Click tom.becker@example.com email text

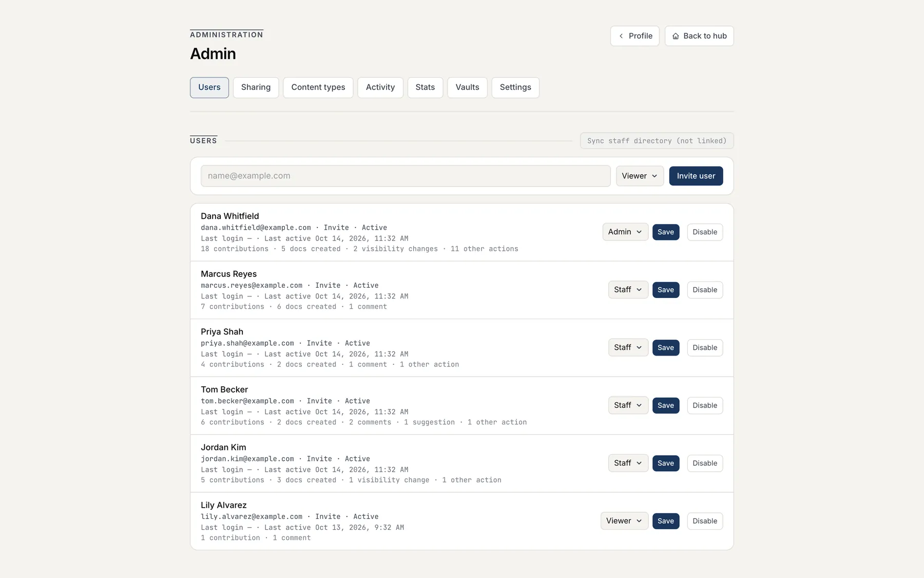(x=247, y=401)
